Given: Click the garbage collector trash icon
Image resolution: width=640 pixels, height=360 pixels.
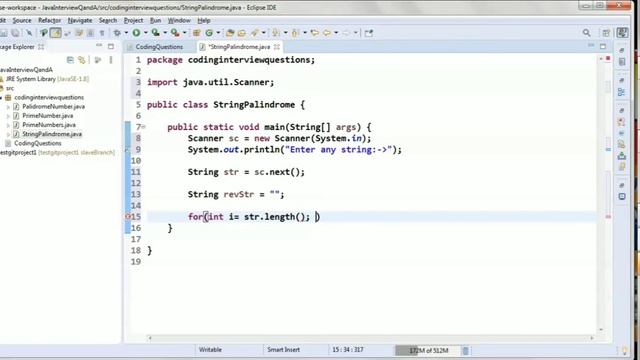Looking at the screenshot, I should (465, 350).
